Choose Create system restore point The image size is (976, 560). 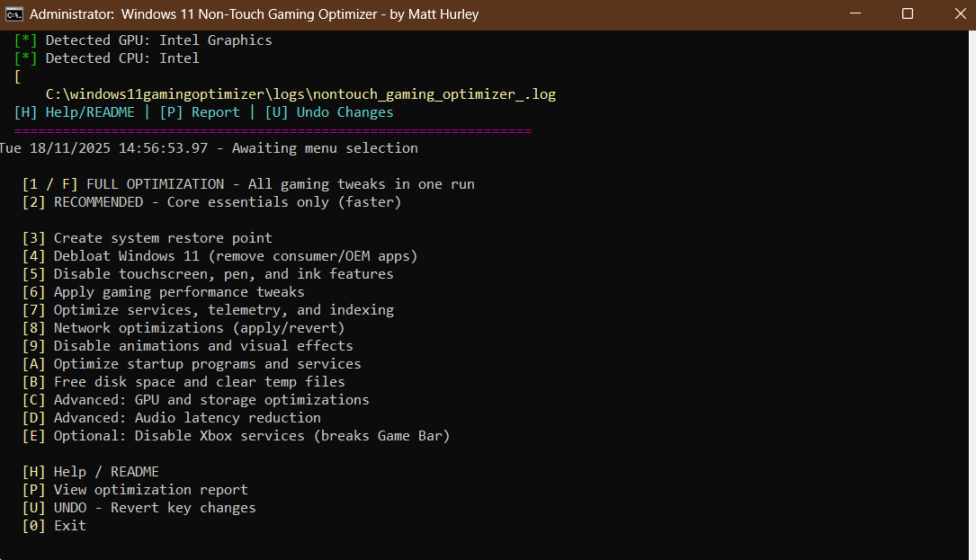[144, 237]
